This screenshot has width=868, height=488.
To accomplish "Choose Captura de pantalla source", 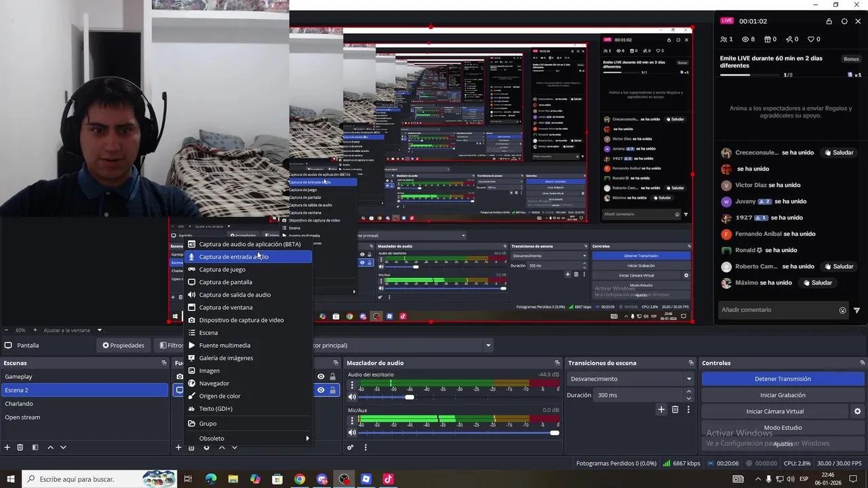I will pos(248,282).
